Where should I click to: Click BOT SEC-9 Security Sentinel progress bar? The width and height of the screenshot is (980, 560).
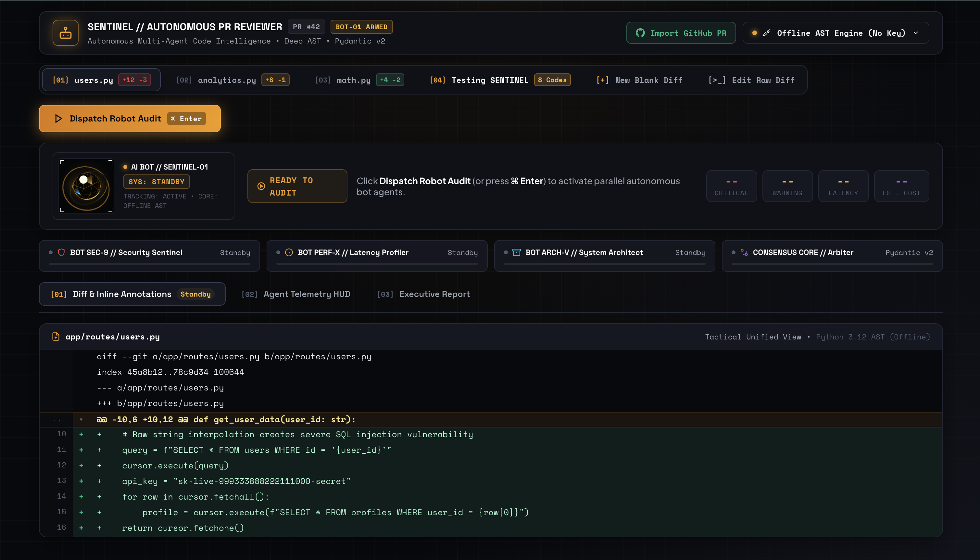pyautogui.click(x=150, y=264)
